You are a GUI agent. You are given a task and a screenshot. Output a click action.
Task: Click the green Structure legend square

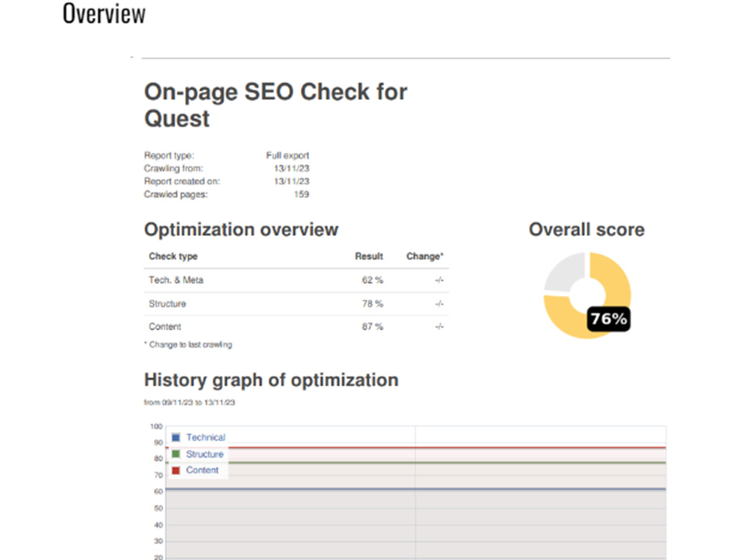[176, 454]
